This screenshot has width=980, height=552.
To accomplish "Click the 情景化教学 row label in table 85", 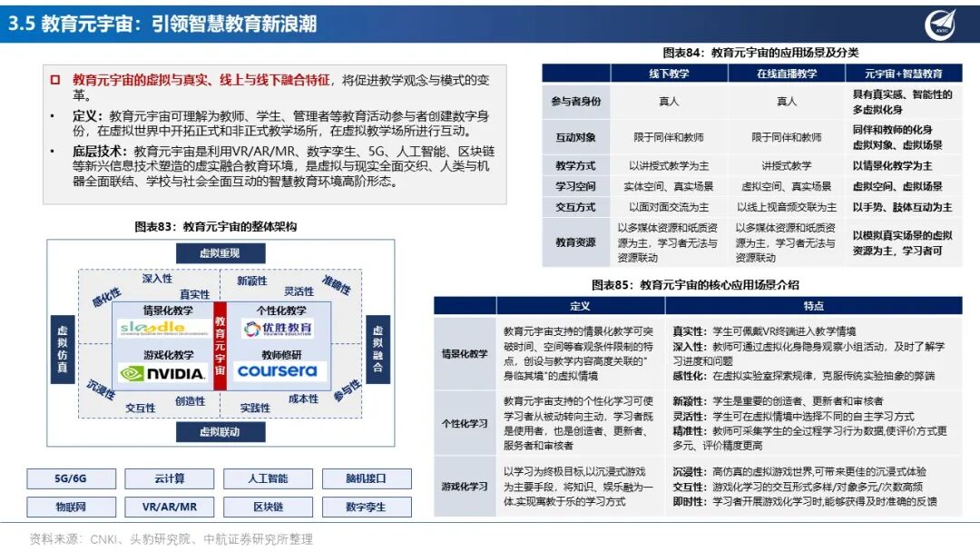I will click(x=465, y=353).
